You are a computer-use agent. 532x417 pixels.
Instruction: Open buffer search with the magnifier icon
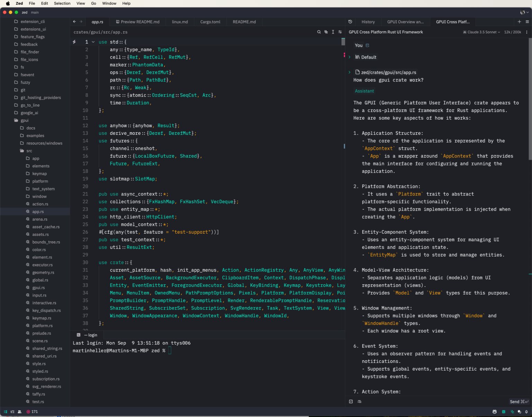319,32
